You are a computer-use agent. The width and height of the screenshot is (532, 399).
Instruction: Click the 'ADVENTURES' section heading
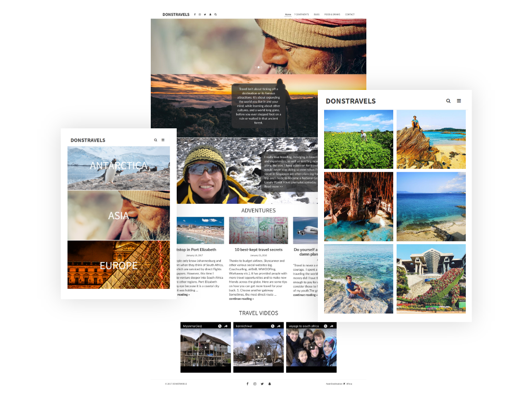point(258,211)
